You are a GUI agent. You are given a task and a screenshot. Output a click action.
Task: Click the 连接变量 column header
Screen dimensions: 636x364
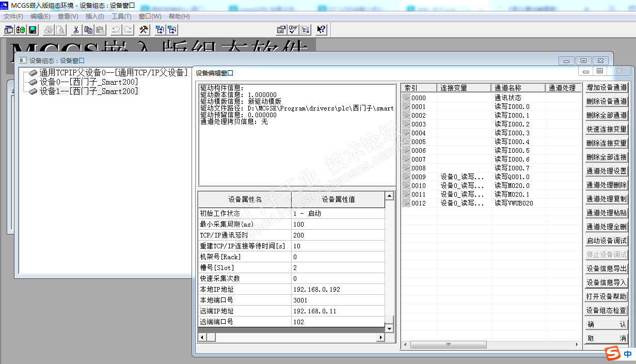pos(464,88)
